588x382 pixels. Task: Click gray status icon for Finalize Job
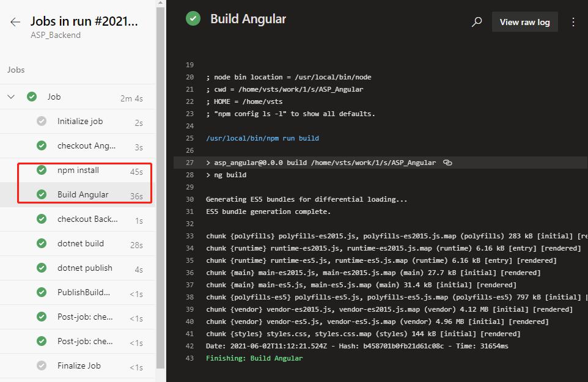[42, 365]
